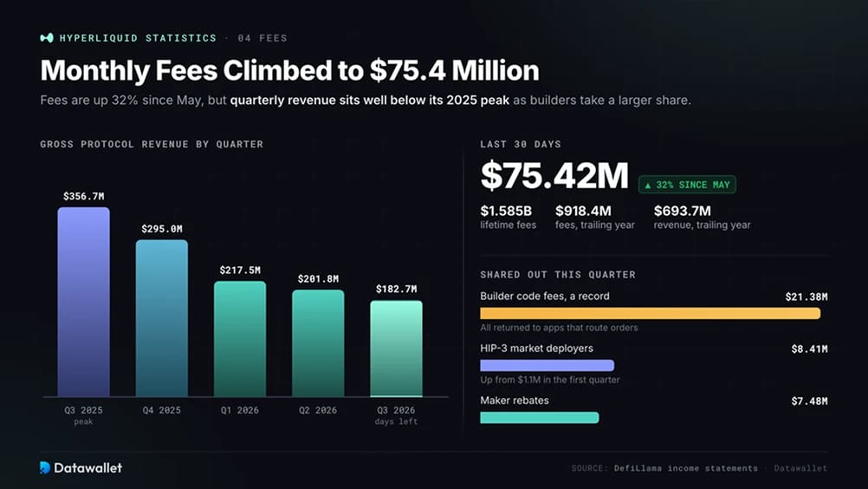Click the 'Q4 2025' axis label
This screenshot has width=868, height=489.
point(162,410)
